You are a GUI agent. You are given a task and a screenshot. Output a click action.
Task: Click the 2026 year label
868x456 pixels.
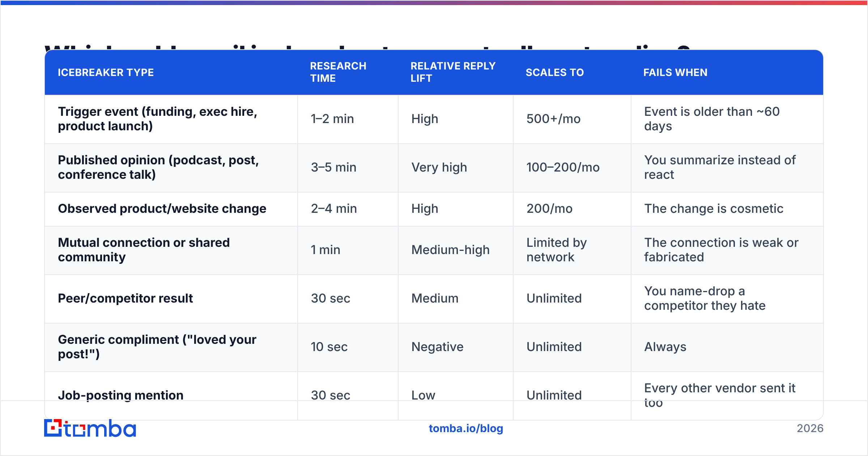pos(810,428)
